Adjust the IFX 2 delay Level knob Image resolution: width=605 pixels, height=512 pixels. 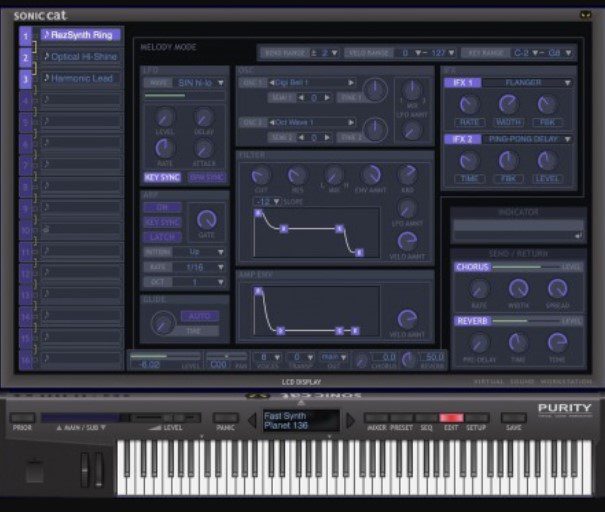[x=547, y=161]
